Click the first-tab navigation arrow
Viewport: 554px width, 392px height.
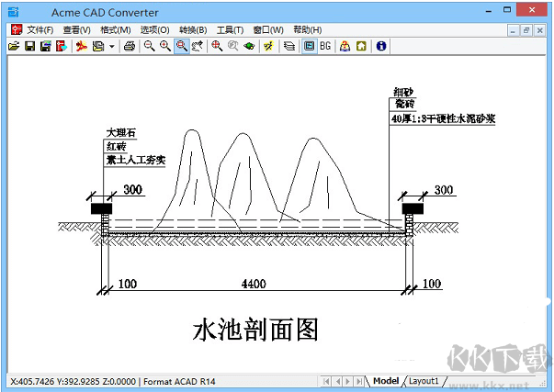[x=326, y=381]
